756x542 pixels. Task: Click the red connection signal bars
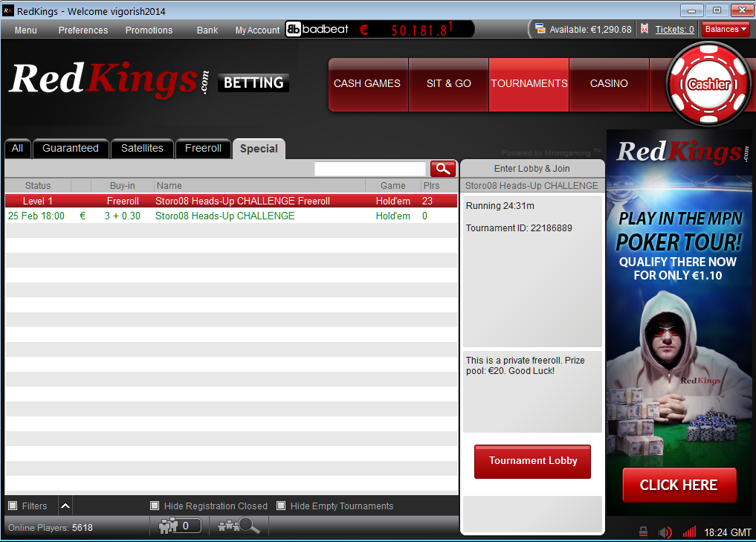coord(689,532)
